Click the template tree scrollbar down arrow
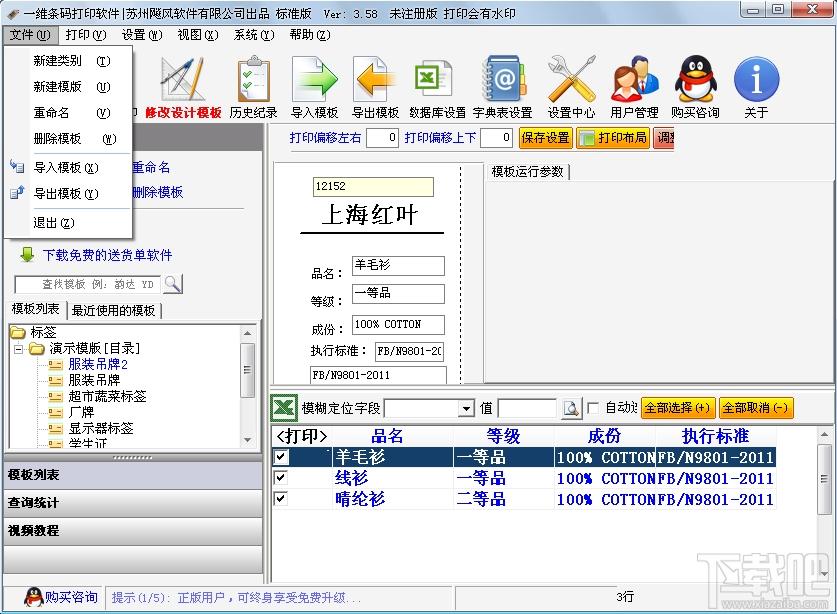 point(247,440)
